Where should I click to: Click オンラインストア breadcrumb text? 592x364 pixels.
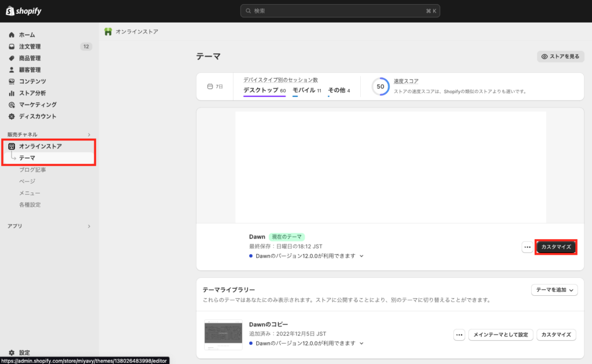pyautogui.click(x=136, y=32)
